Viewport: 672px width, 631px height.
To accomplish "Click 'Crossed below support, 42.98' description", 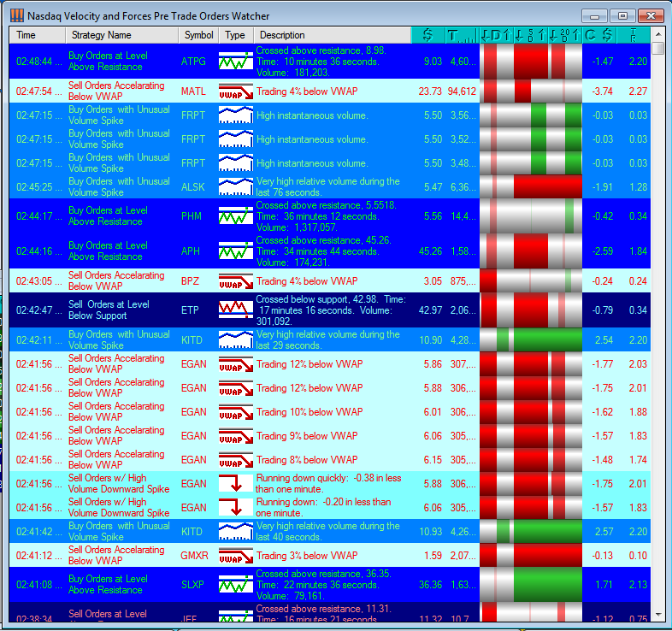I will click(331, 310).
